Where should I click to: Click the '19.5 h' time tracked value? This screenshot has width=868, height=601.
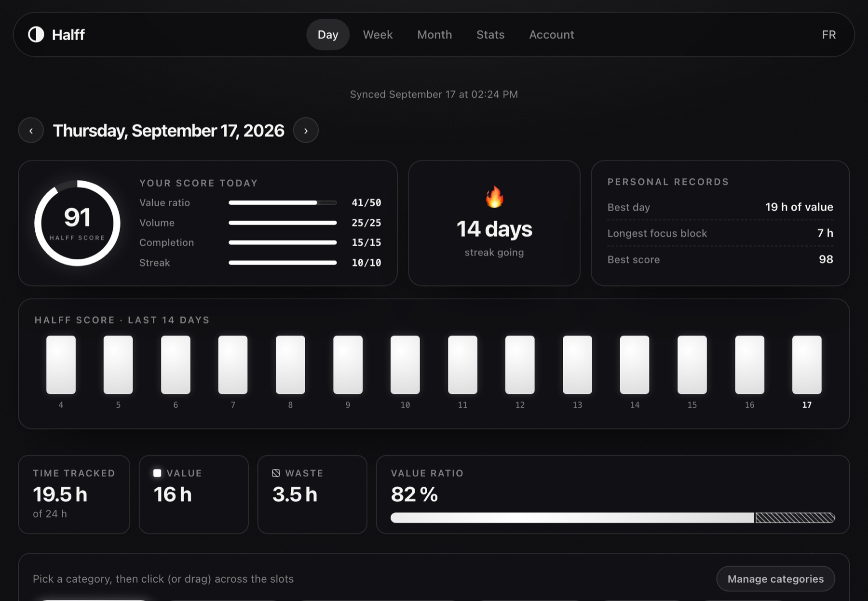tap(60, 494)
